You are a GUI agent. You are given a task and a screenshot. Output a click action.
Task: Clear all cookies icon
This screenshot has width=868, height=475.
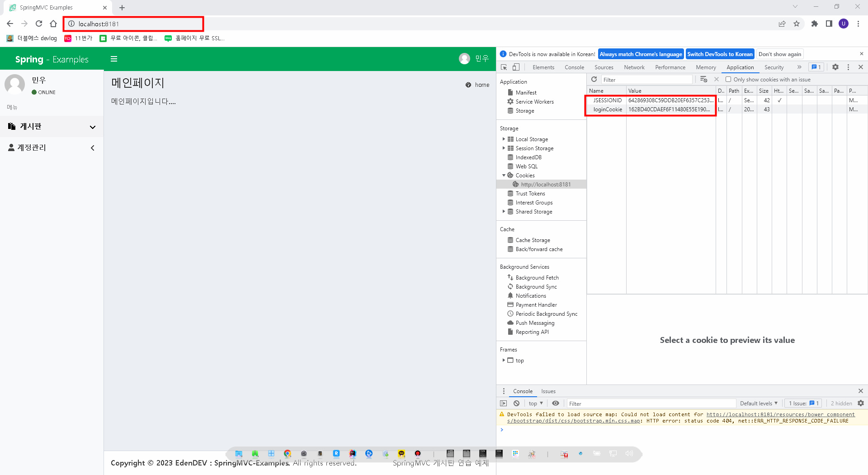click(703, 79)
